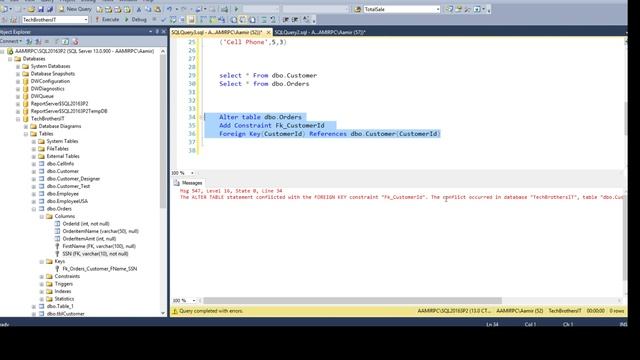
Task: Select the Database Diagrams folder
Action: [x=60, y=127]
